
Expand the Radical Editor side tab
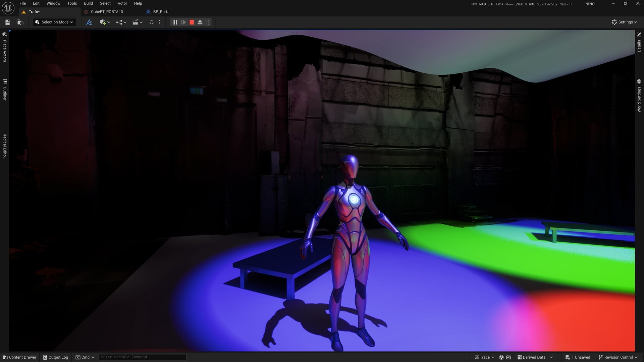pyautogui.click(x=5, y=146)
